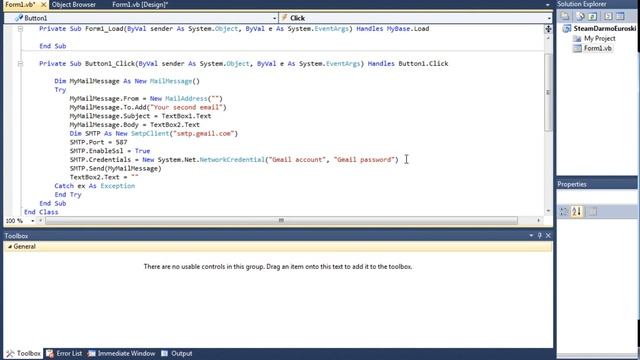640x360 pixels.
Task: Click the 'Your second email' string in code
Action: (186, 107)
